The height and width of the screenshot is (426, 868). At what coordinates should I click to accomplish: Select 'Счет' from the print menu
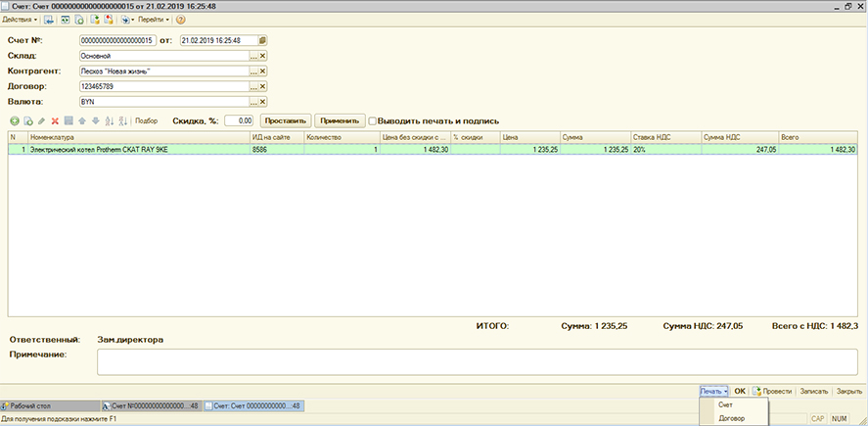click(725, 404)
